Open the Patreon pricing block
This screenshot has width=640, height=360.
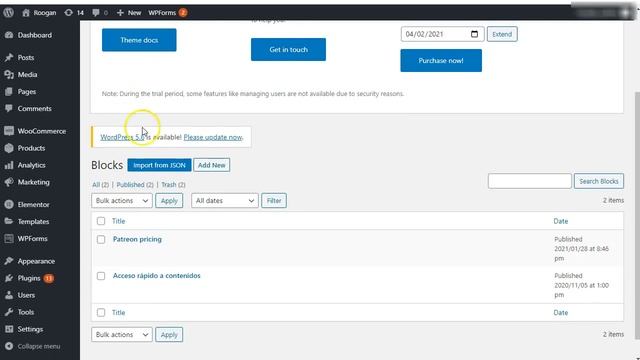137,239
